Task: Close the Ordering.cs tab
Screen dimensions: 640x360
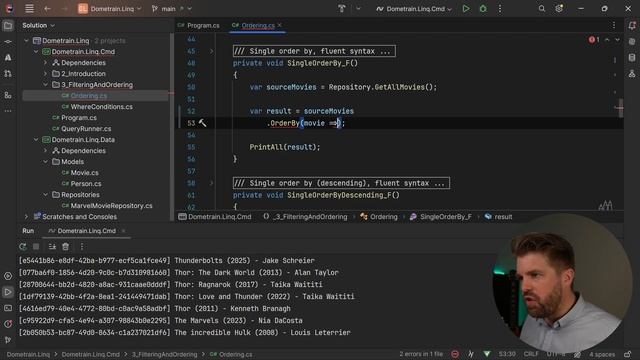Action: [x=280, y=25]
